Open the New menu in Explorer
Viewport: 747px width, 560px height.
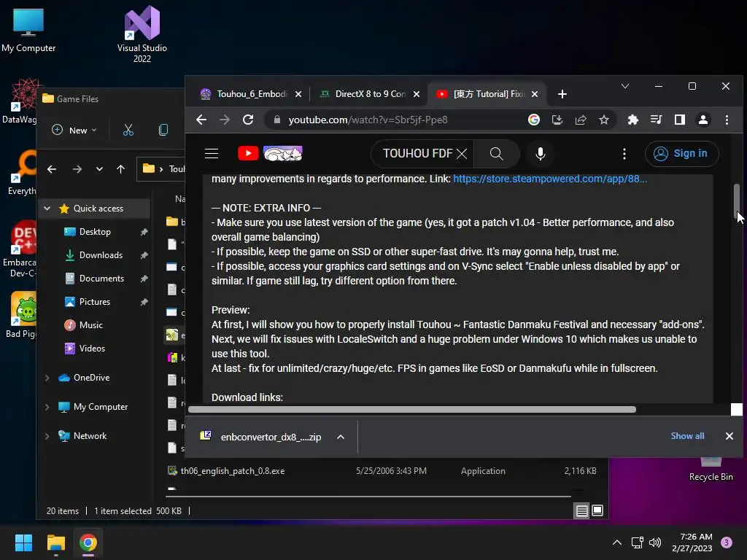click(74, 130)
